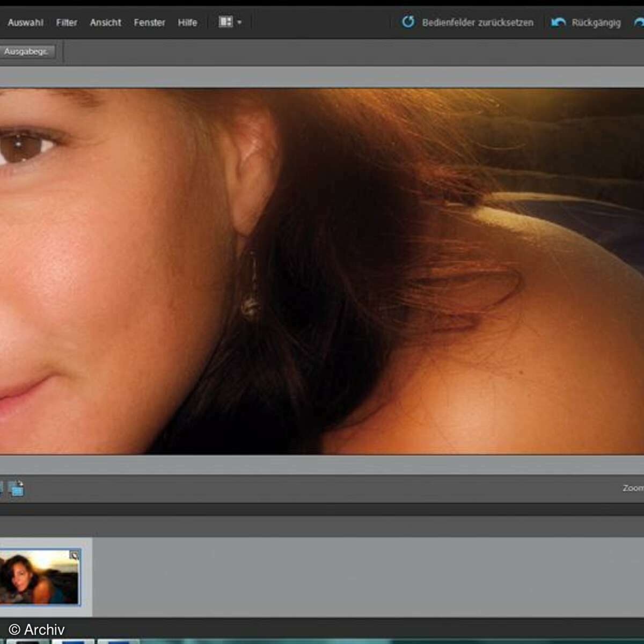644x644 pixels.
Task: Open the Hilfe menu
Action: pyautogui.click(x=187, y=23)
